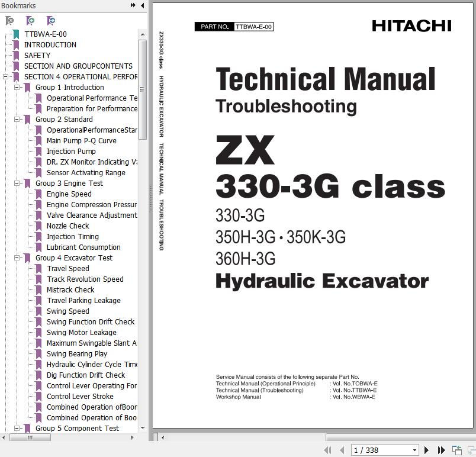Screen dimensions: 476x457
Task: Click bookmark icon beside Control Lever Stroke
Action: coord(38,397)
